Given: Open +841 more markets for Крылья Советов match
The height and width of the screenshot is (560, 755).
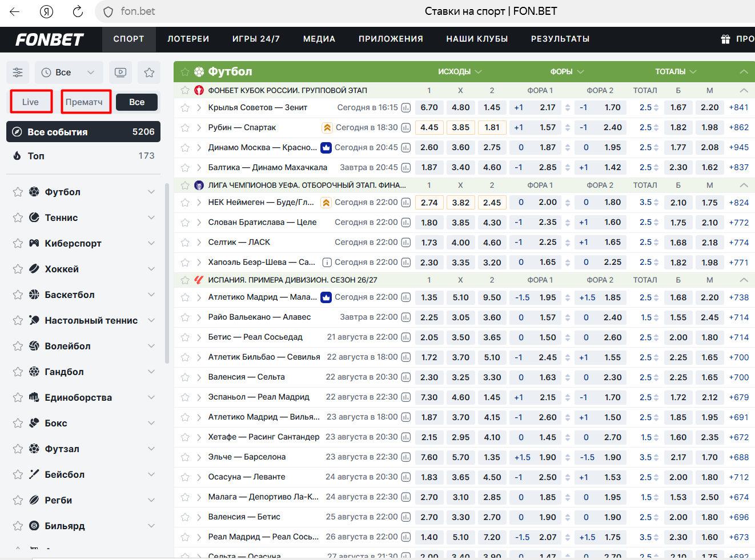Looking at the screenshot, I should [x=739, y=107].
